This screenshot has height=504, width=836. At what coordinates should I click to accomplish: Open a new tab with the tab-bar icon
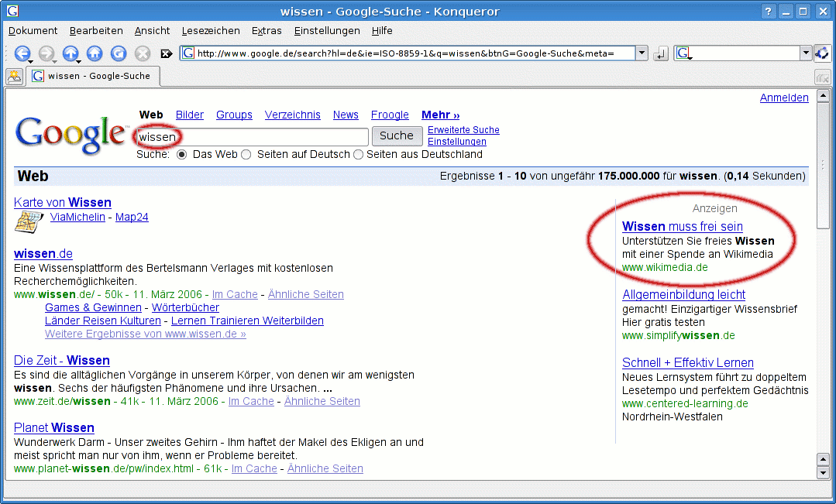tap(15, 76)
